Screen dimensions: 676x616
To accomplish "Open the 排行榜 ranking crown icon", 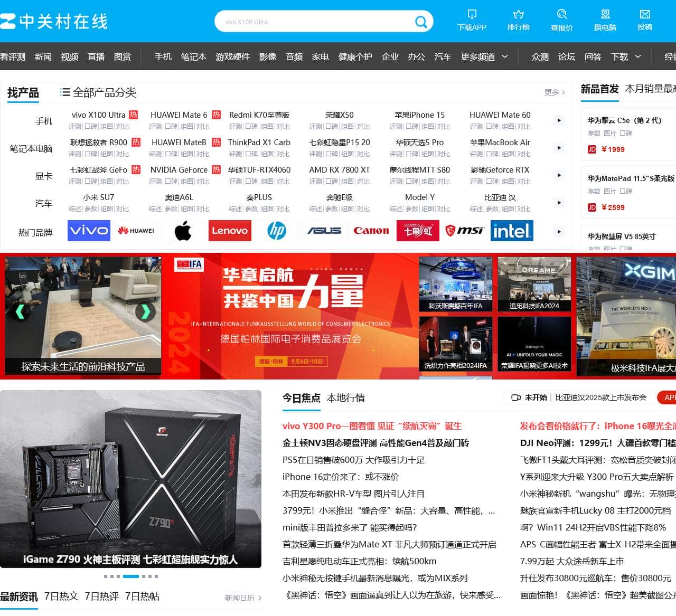I will coord(518,14).
